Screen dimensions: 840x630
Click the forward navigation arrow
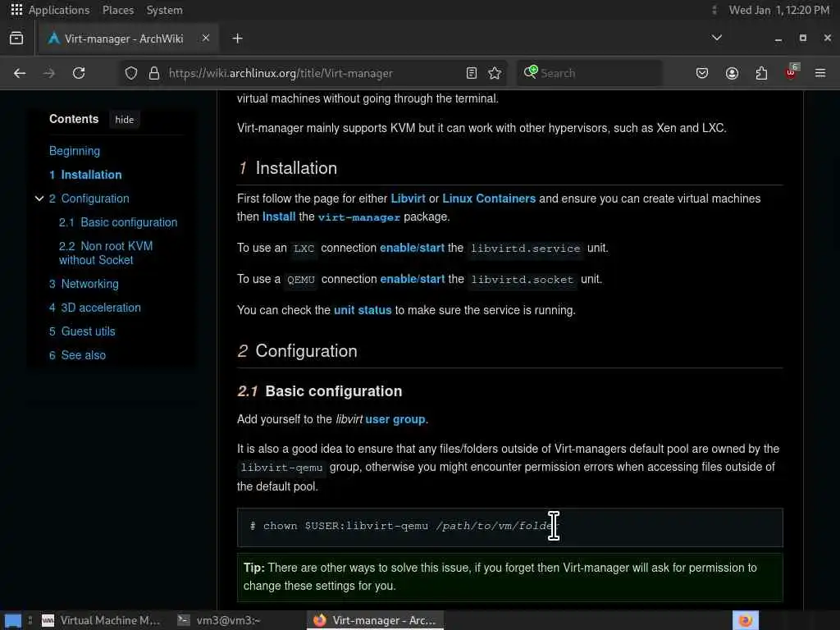(48, 73)
